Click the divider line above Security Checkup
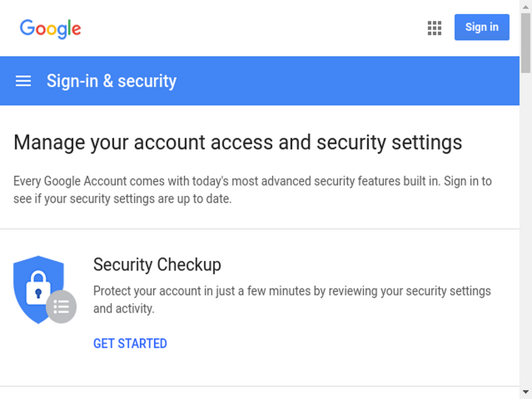Image resolution: width=532 pixels, height=399 pixels. point(260,229)
